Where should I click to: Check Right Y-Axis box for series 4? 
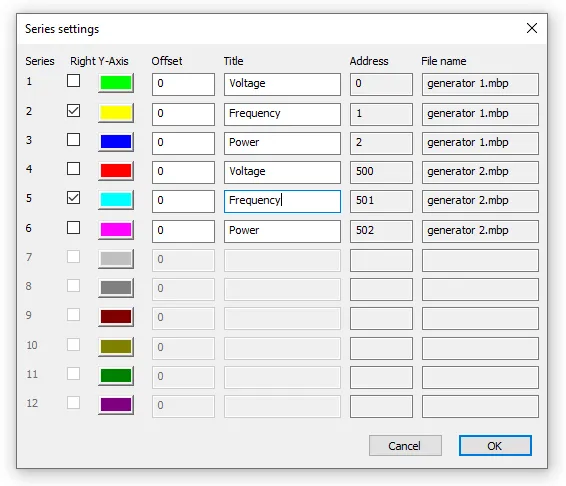coord(73,169)
